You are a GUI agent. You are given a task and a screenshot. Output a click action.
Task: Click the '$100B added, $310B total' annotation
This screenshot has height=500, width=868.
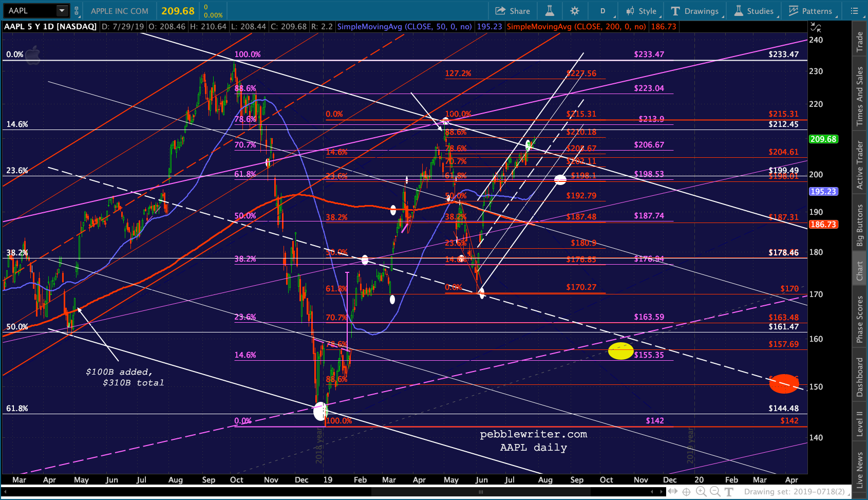tap(125, 377)
